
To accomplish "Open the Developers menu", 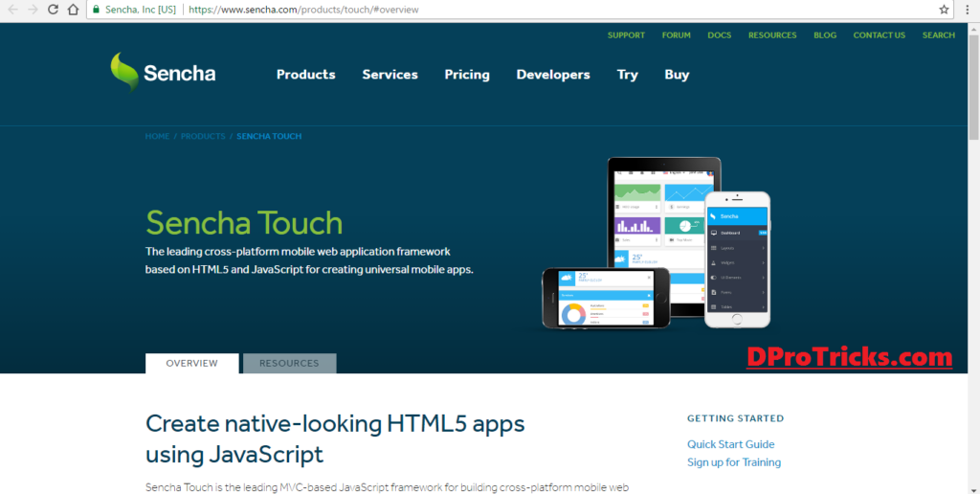I will pyautogui.click(x=553, y=75).
